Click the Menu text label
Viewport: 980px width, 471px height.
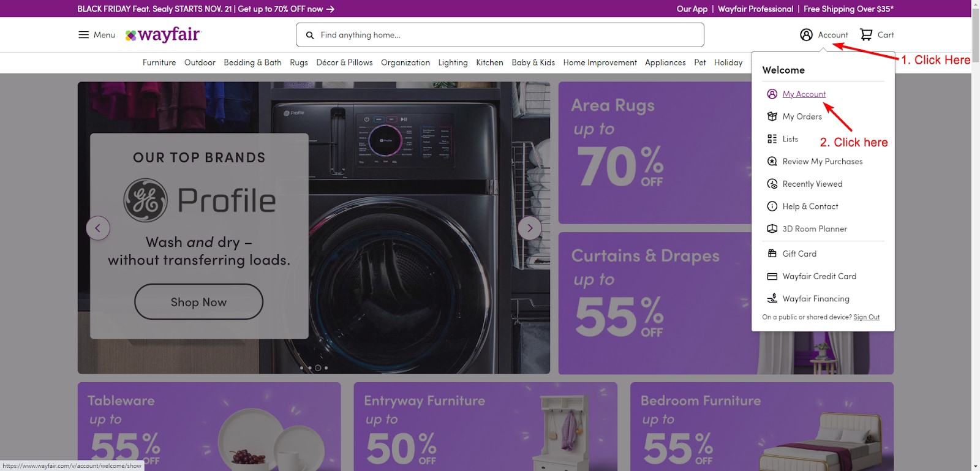coord(104,35)
